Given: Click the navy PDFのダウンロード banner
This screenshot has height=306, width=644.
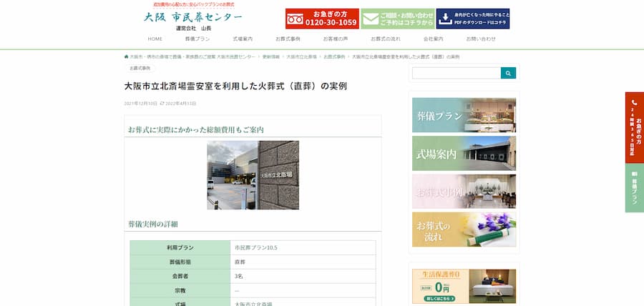Looking at the screenshot, I should click(x=473, y=19).
